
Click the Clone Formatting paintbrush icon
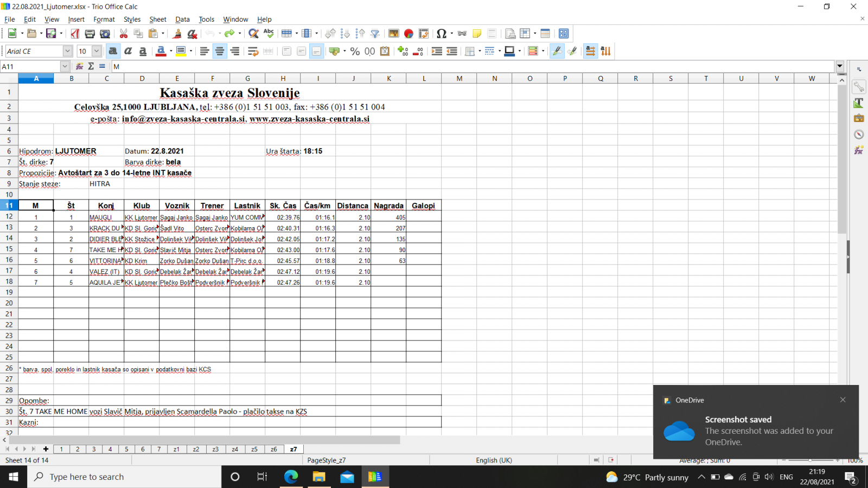pos(177,34)
